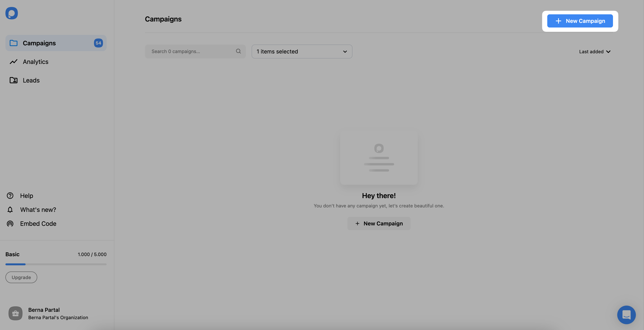Click the What's new bell icon

(x=10, y=210)
